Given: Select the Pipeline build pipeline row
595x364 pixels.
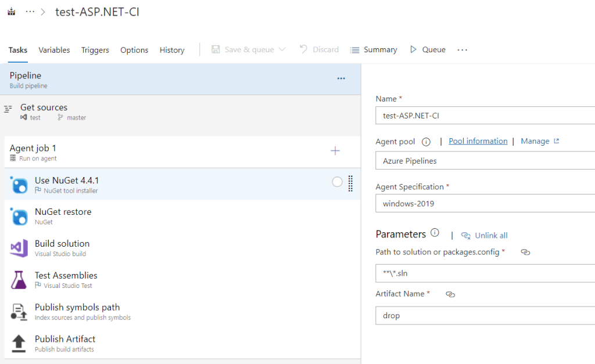Looking at the screenshot, I should (181, 80).
